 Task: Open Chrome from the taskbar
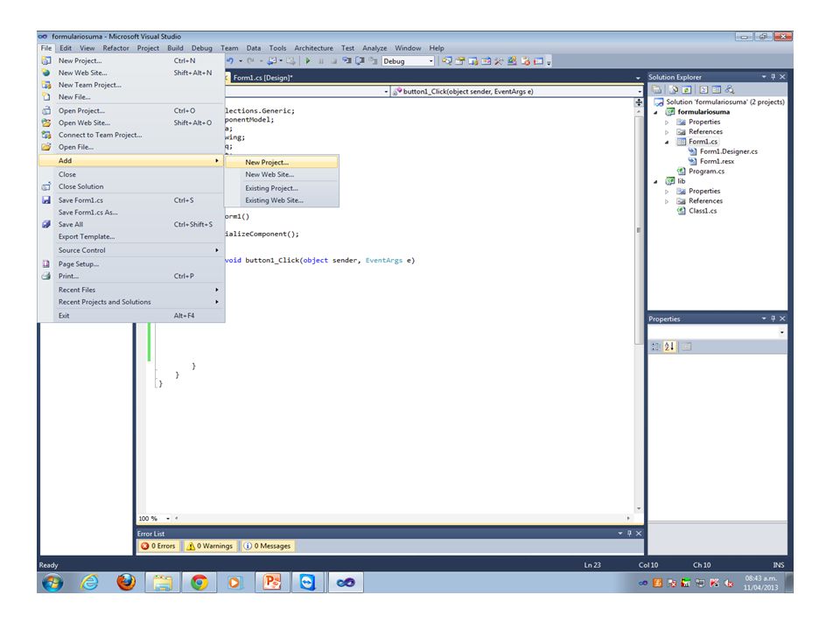199,583
